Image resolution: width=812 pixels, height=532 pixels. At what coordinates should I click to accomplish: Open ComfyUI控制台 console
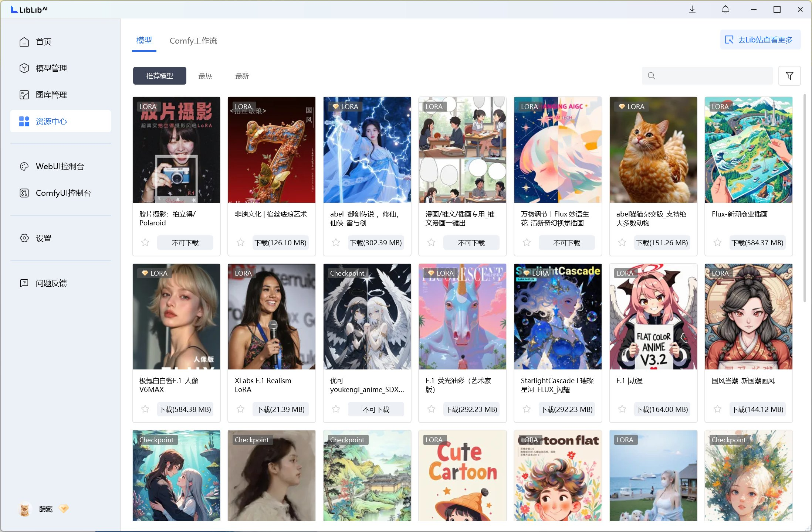(63, 193)
